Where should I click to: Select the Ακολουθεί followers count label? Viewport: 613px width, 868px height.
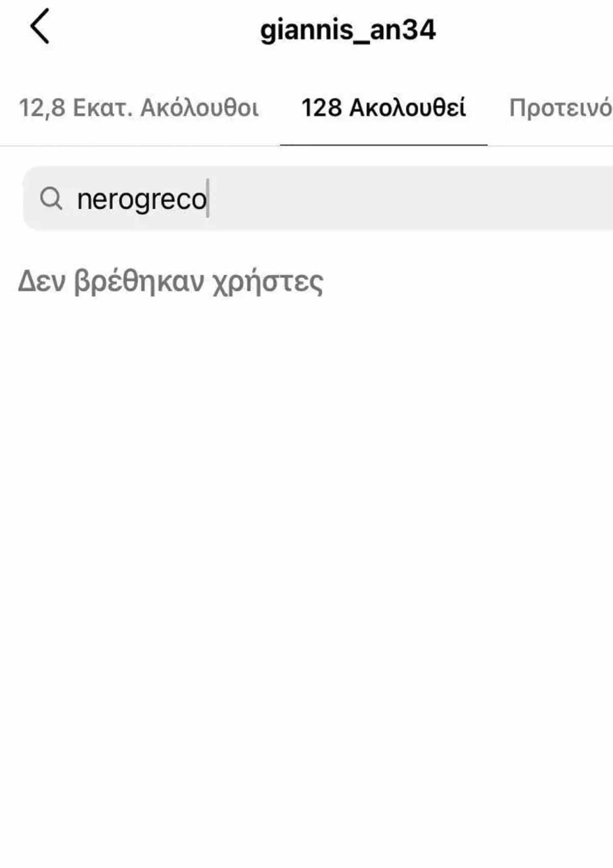pyautogui.click(x=384, y=109)
